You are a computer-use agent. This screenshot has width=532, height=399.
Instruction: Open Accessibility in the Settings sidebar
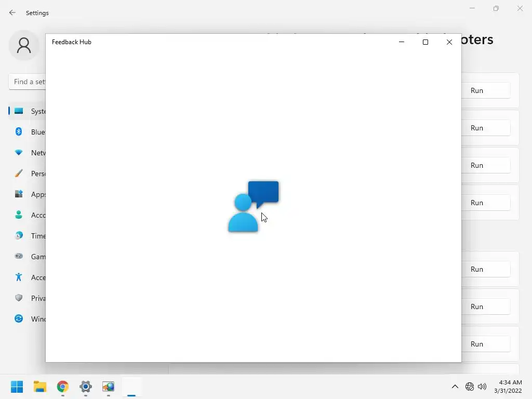click(x=27, y=277)
